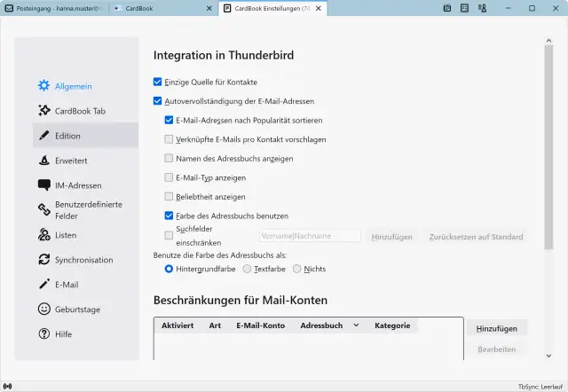Sort by E-Mail-Konto column header

pyautogui.click(x=260, y=325)
